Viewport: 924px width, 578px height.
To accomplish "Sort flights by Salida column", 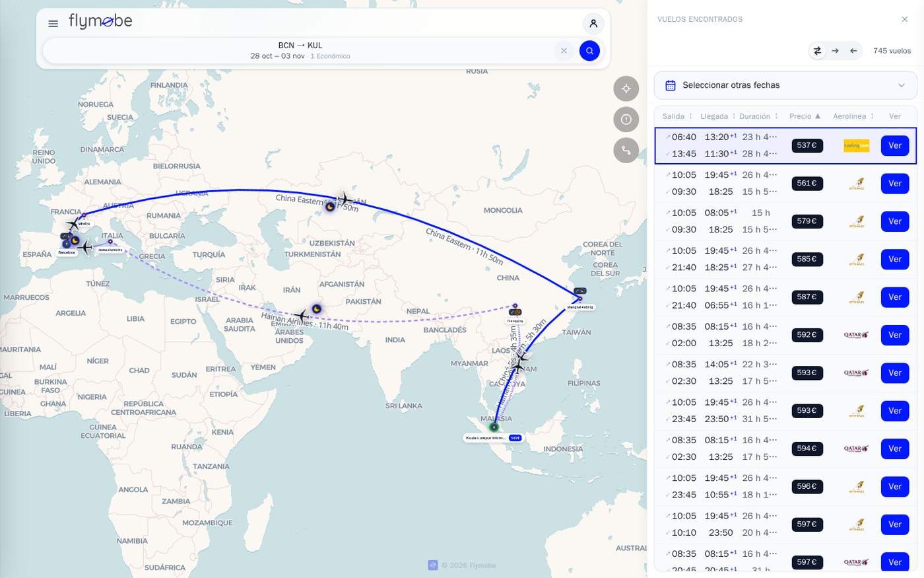I will [x=677, y=116].
